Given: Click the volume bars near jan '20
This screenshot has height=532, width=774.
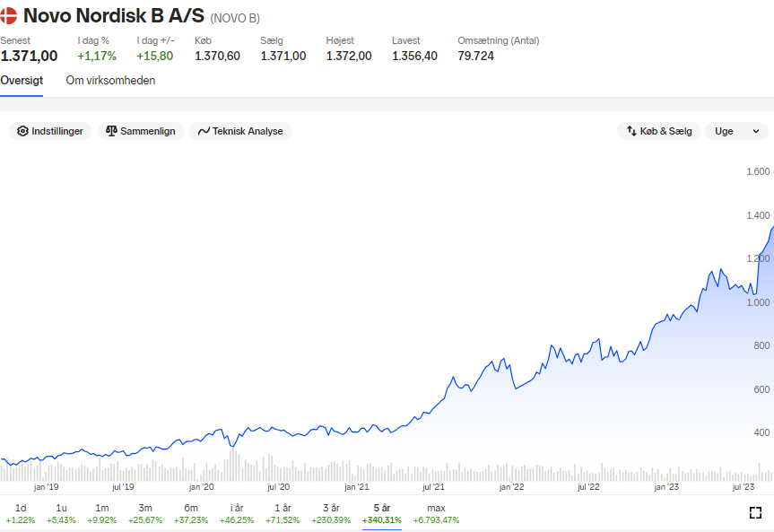Looking at the screenshot, I should point(202,473).
